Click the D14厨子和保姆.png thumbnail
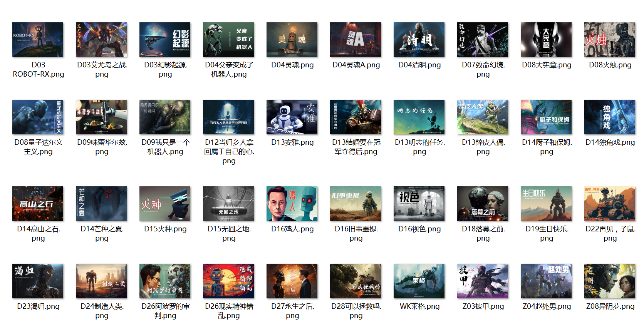This screenshot has height=333, width=644. click(546, 117)
